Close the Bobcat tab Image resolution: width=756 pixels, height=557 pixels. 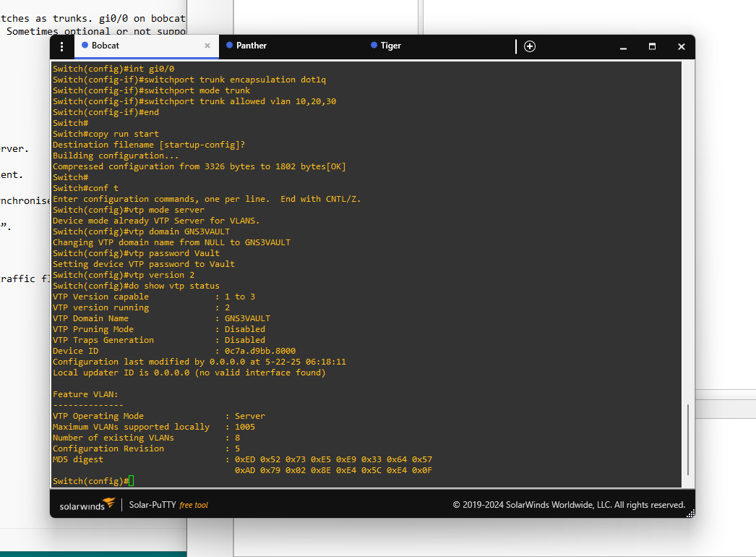point(207,46)
